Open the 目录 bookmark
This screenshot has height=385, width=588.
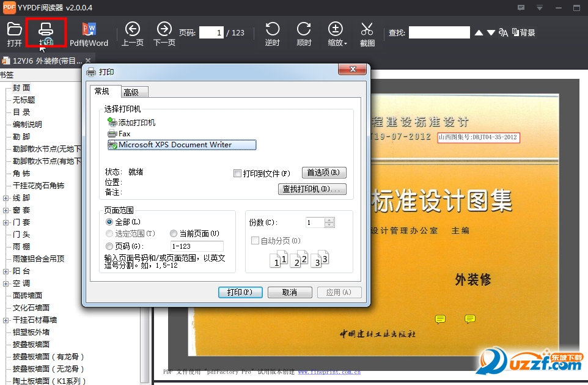coord(21,112)
